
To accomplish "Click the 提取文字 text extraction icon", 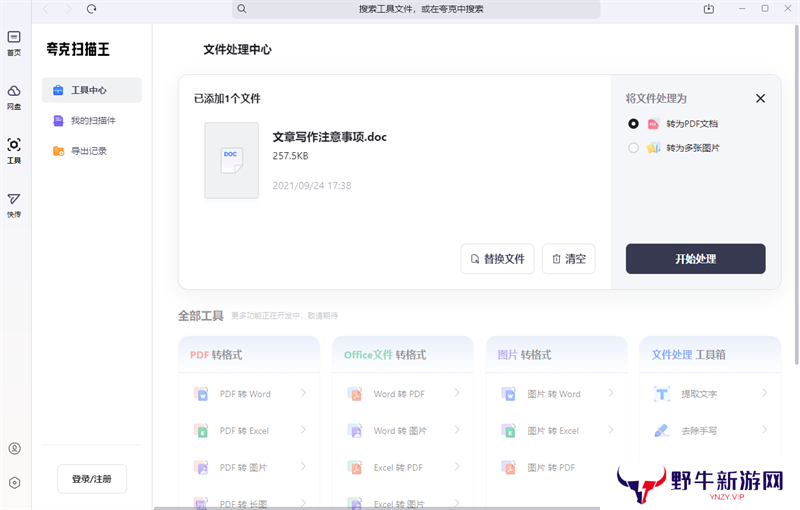I will [662, 393].
